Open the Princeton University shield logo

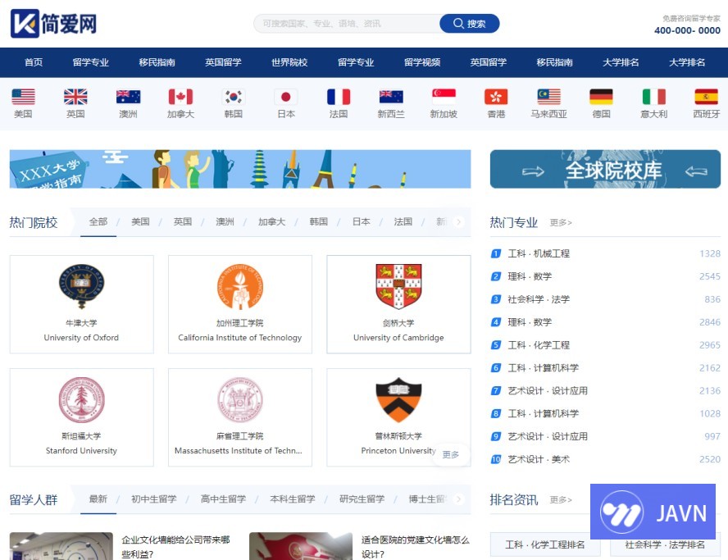(x=398, y=400)
